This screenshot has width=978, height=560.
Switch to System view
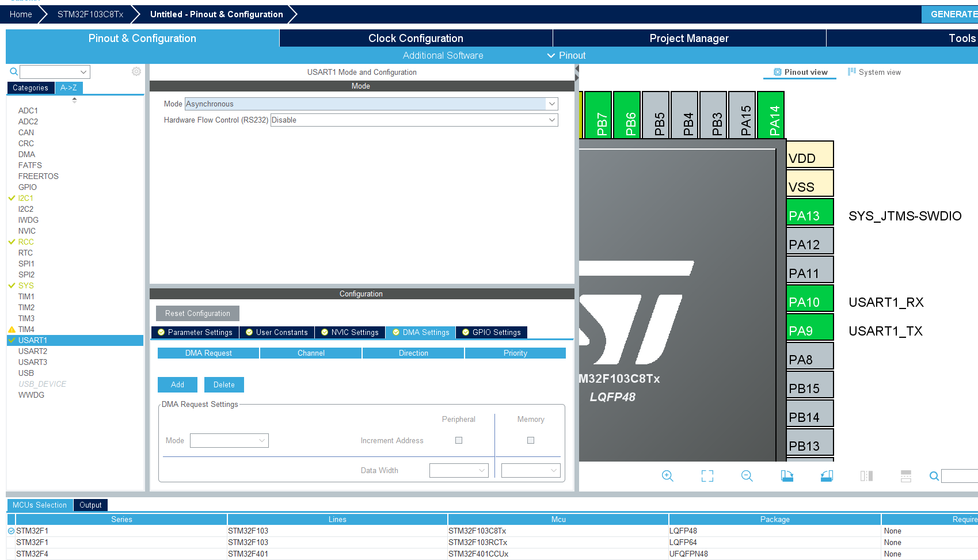[874, 72]
